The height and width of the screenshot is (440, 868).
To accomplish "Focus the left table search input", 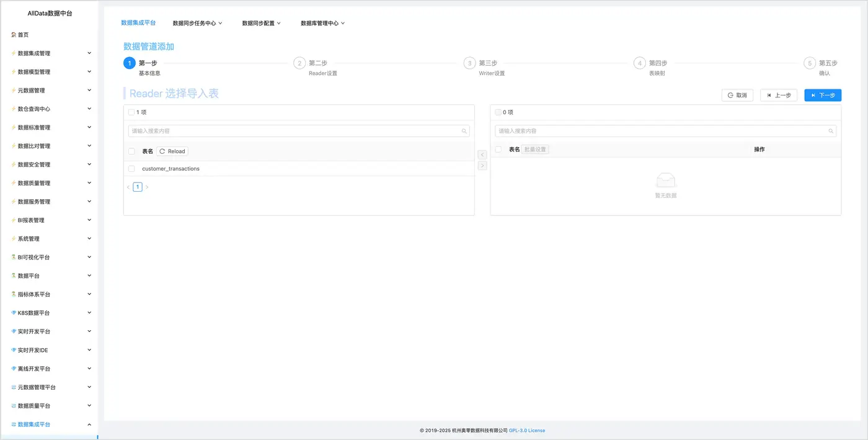I will [299, 132].
